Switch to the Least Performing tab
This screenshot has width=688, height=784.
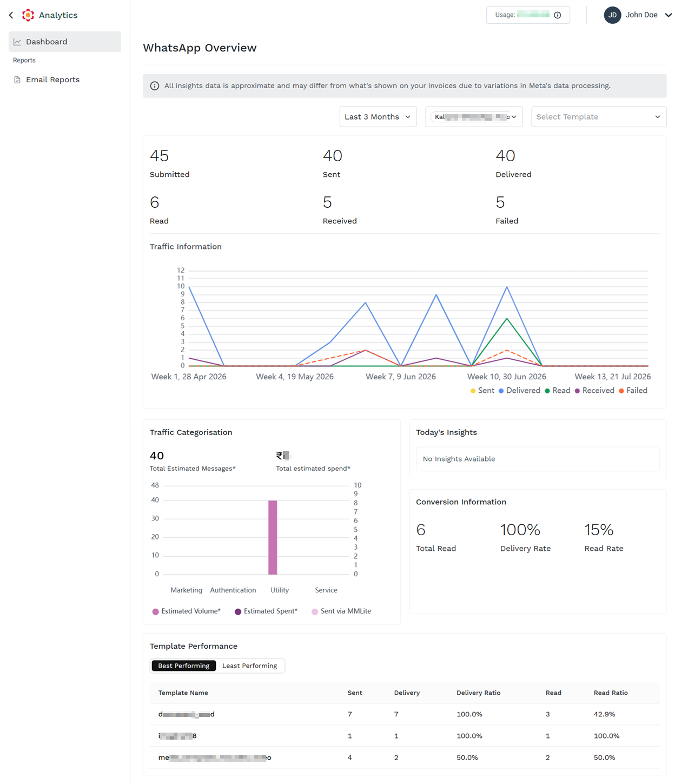249,666
